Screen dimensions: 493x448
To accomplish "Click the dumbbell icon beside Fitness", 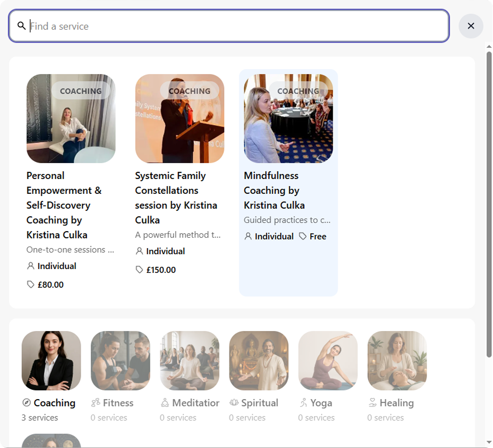I will point(96,403).
